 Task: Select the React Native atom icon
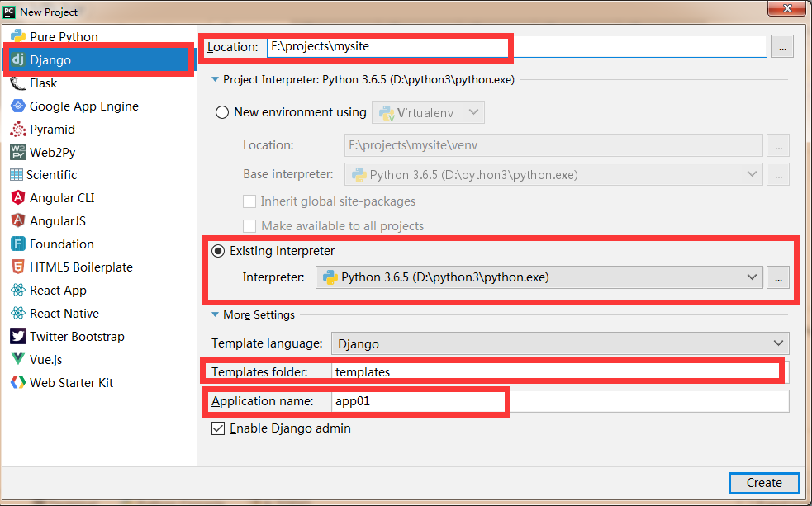click(x=18, y=313)
